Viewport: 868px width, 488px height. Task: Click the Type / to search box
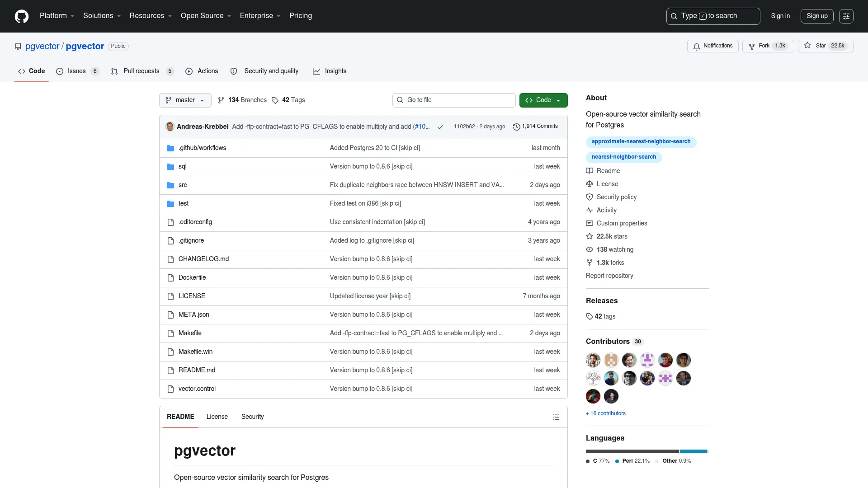(713, 16)
